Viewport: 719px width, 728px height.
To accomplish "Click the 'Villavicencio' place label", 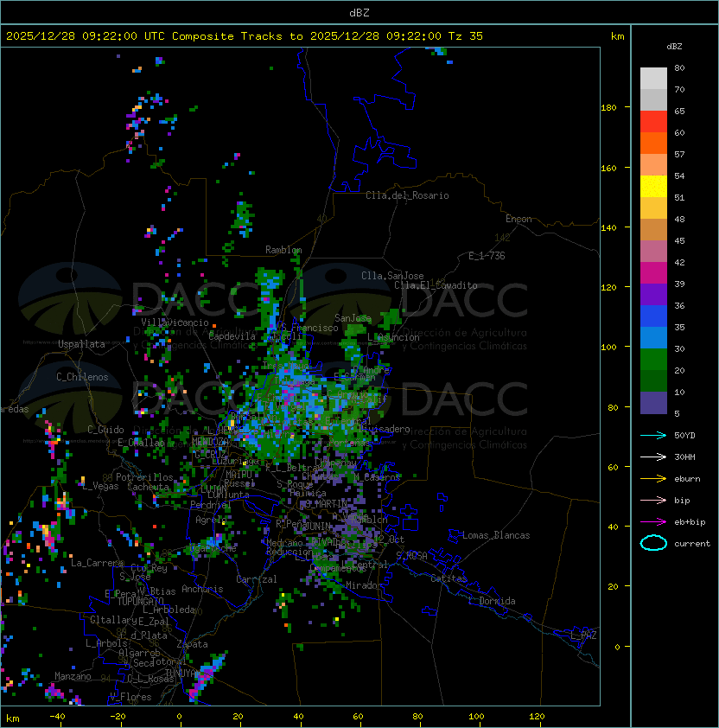I will [x=175, y=322].
